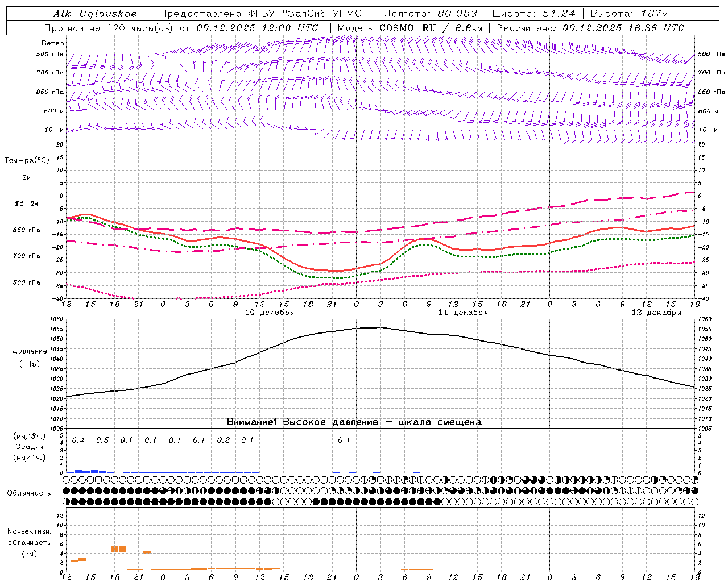Click the (мм/3ч.) precipitation unit label
Viewport: 728px width, 582px height.
[x=30, y=436]
